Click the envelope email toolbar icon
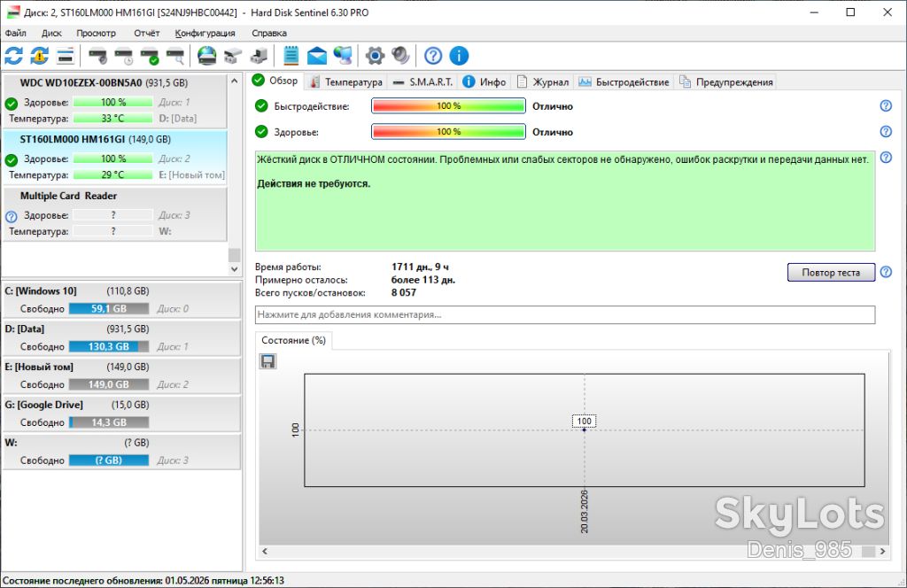This screenshot has width=907, height=588. (x=316, y=56)
